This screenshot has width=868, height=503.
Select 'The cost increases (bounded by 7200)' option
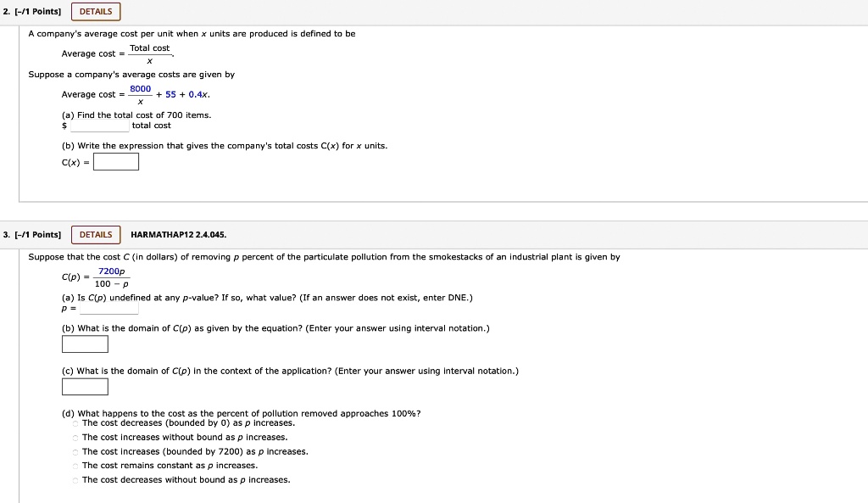click(74, 451)
